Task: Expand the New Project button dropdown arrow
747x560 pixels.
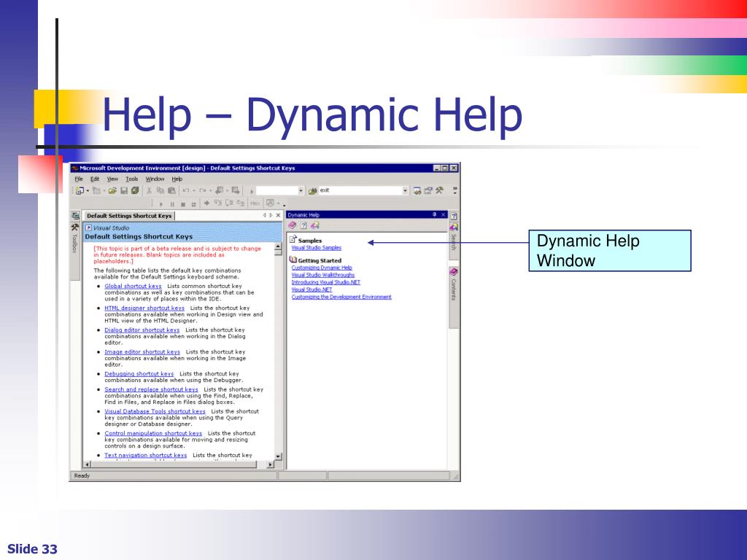Action: point(88,191)
